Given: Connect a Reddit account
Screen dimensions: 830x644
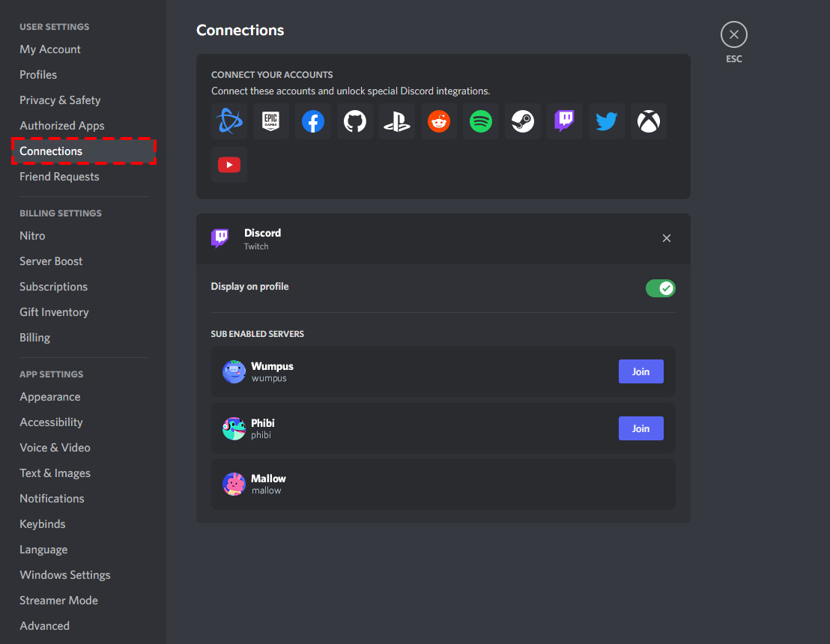Looking at the screenshot, I should [439, 121].
